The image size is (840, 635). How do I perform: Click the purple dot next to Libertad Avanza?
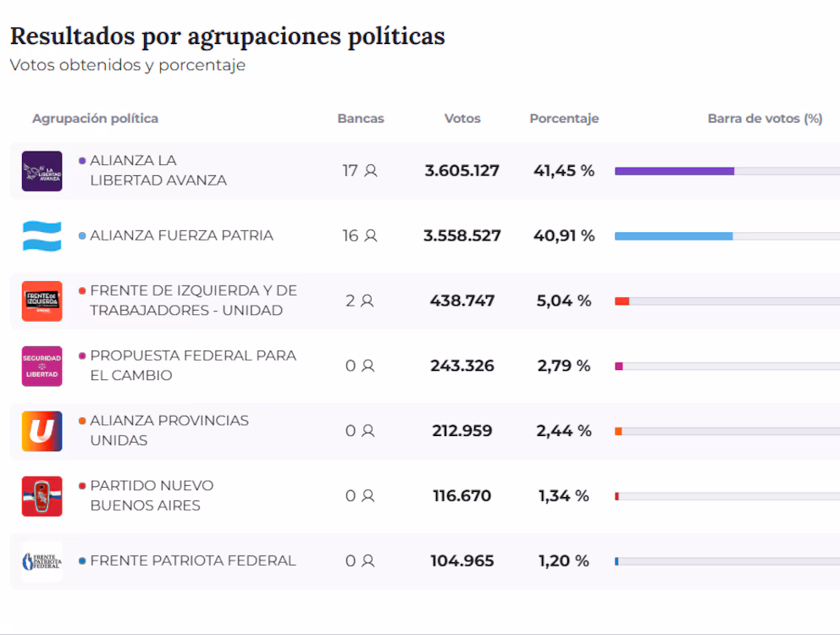82,160
